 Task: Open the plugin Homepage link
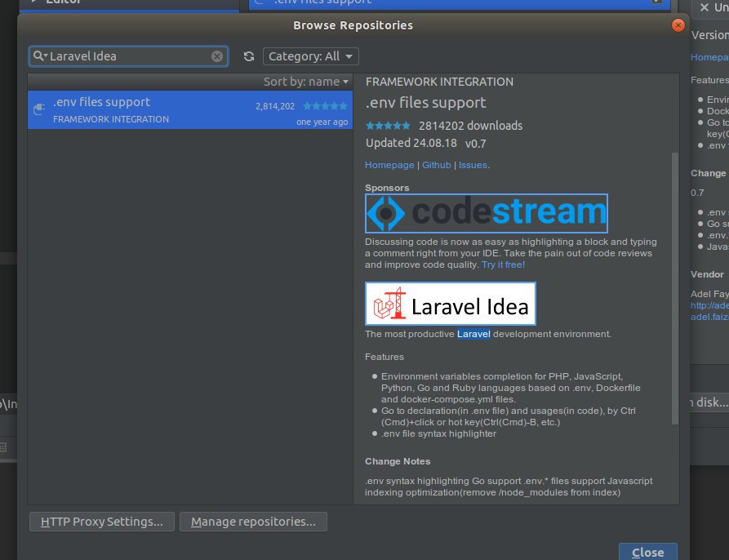[389, 165]
